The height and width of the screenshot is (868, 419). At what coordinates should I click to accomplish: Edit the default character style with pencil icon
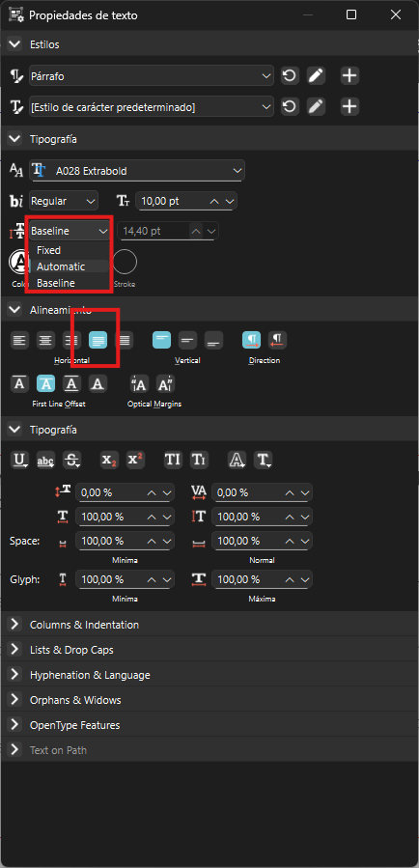pos(316,106)
